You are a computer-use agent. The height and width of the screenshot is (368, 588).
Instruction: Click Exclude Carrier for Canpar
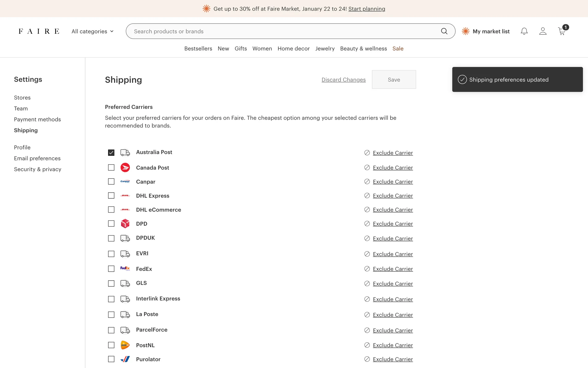click(x=393, y=182)
